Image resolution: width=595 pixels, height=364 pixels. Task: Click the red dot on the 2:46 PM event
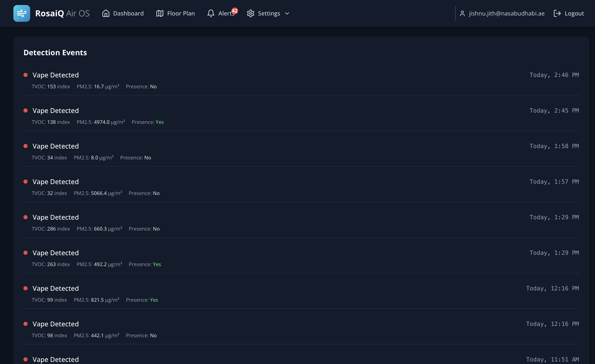pos(26,75)
